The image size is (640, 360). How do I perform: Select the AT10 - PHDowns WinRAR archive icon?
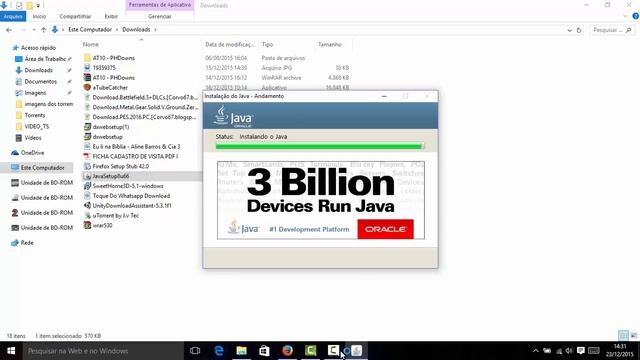87,78
